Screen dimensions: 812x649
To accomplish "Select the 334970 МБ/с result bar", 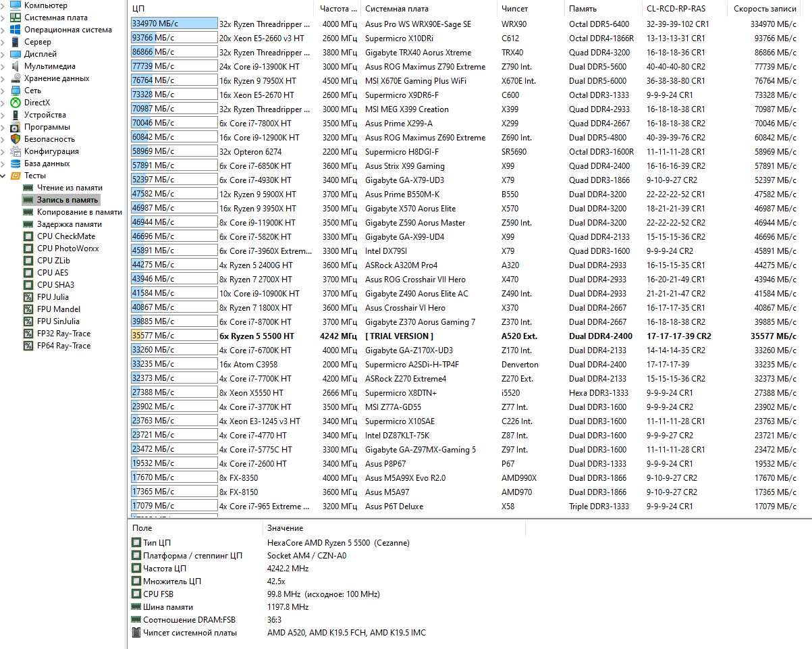I will 174,24.
